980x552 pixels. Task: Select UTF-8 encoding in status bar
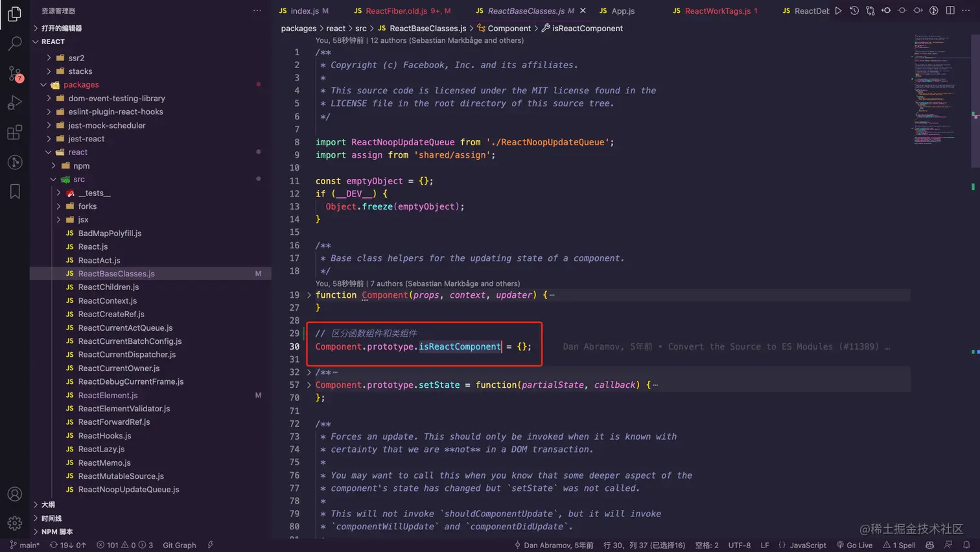tap(740, 545)
